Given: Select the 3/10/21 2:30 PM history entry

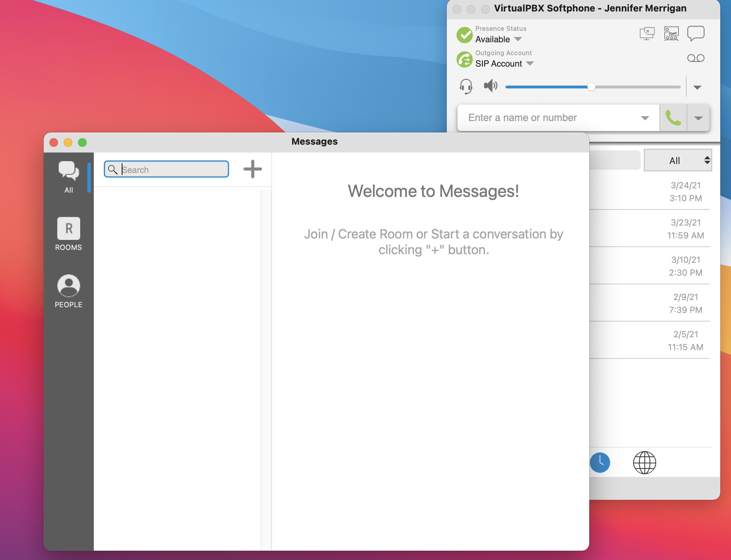Looking at the screenshot, I should pyautogui.click(x=650, y=266).
